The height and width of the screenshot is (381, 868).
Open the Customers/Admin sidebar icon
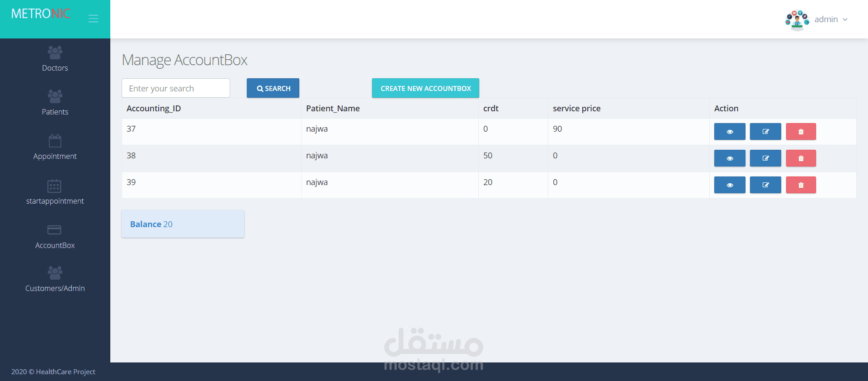(55, 273)
